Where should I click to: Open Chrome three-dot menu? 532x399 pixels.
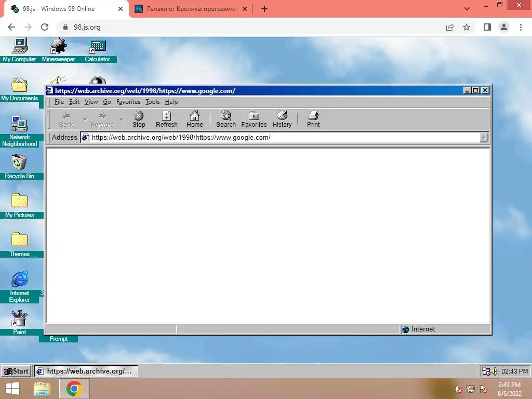[x=521, y=27]
